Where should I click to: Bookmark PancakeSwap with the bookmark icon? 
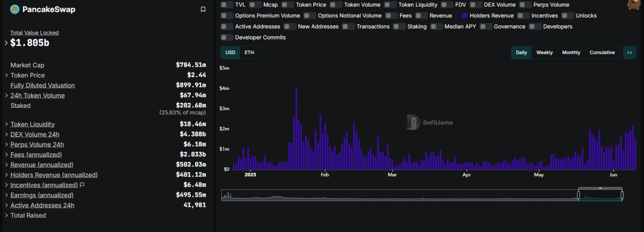203,9
